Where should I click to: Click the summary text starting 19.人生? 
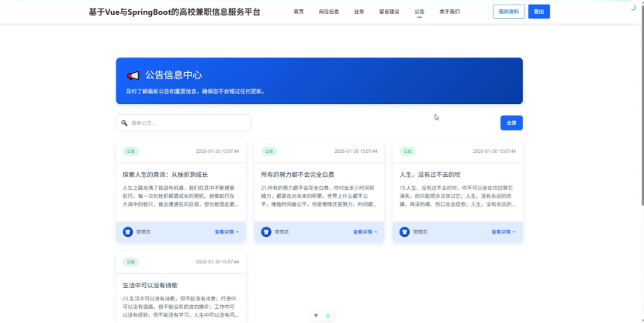458,196
